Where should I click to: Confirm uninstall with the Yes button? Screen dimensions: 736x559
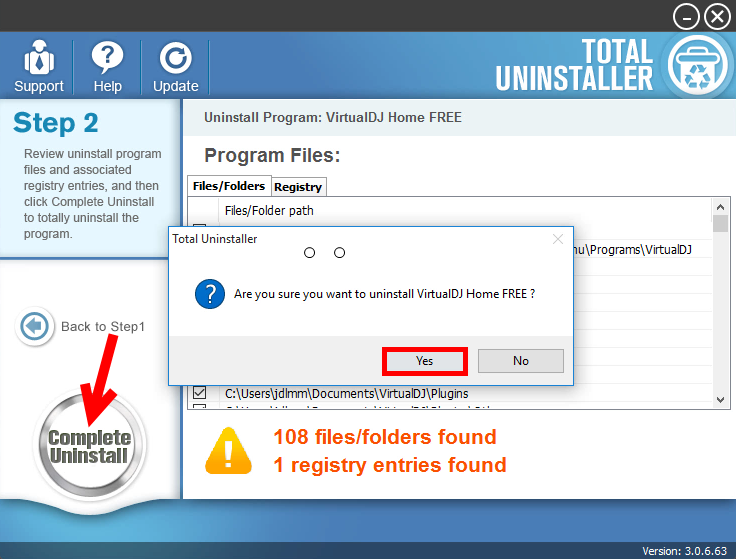pyautogui.click(x=425, y=361)
